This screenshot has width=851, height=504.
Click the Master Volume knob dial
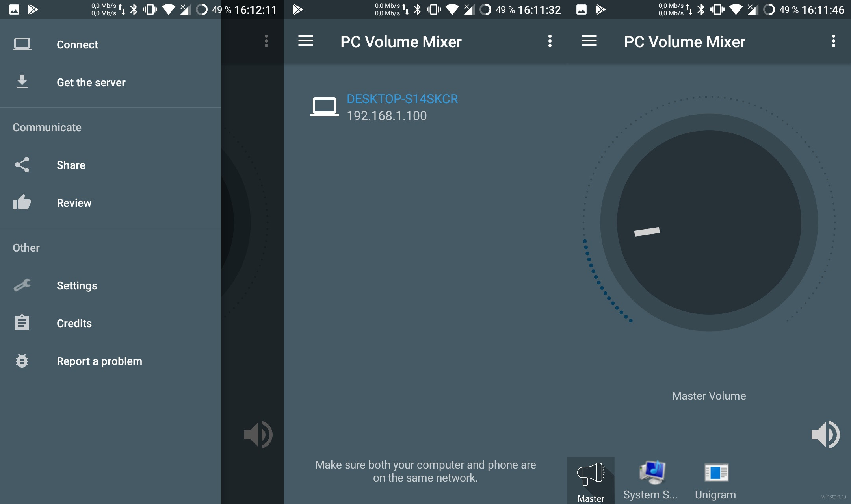(x=709, y=222)
